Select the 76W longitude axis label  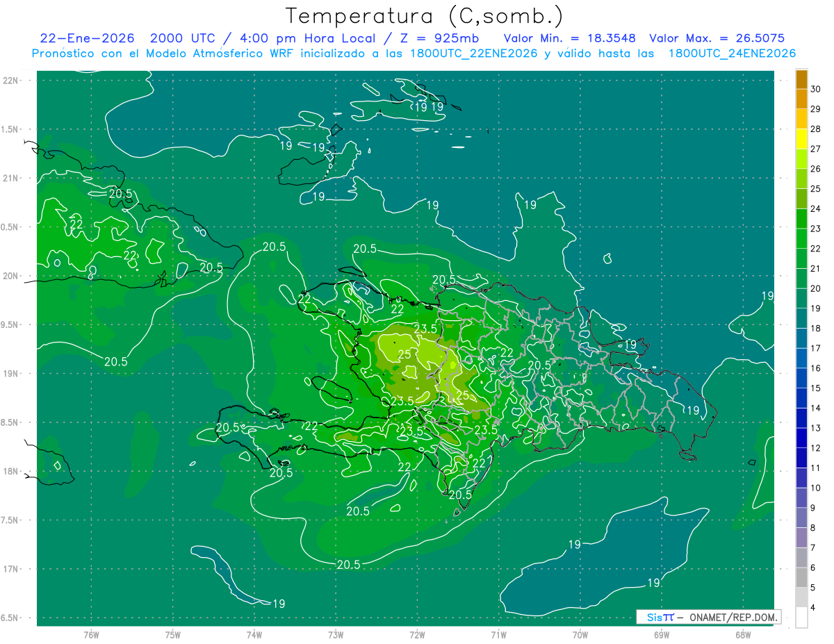91,635
